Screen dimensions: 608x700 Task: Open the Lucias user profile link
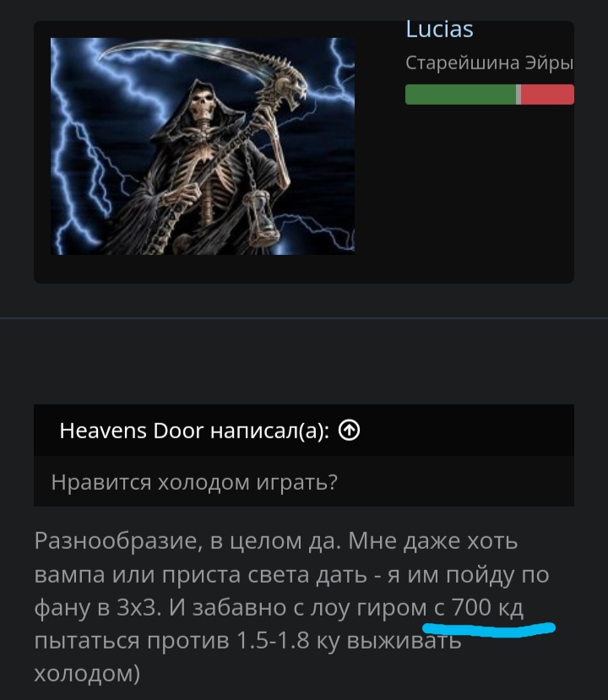[439, 30]
